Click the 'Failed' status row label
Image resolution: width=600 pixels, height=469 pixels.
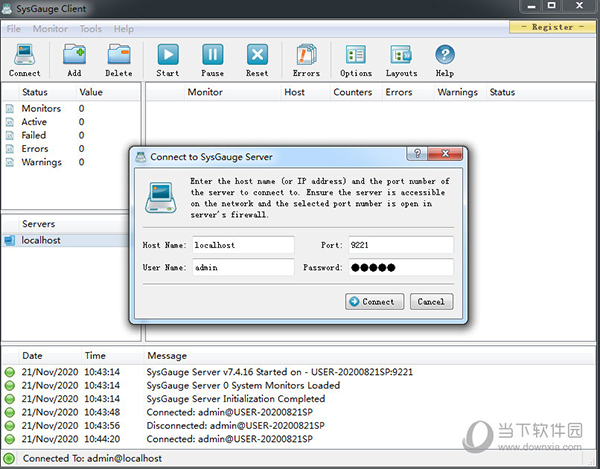(34, 135)
